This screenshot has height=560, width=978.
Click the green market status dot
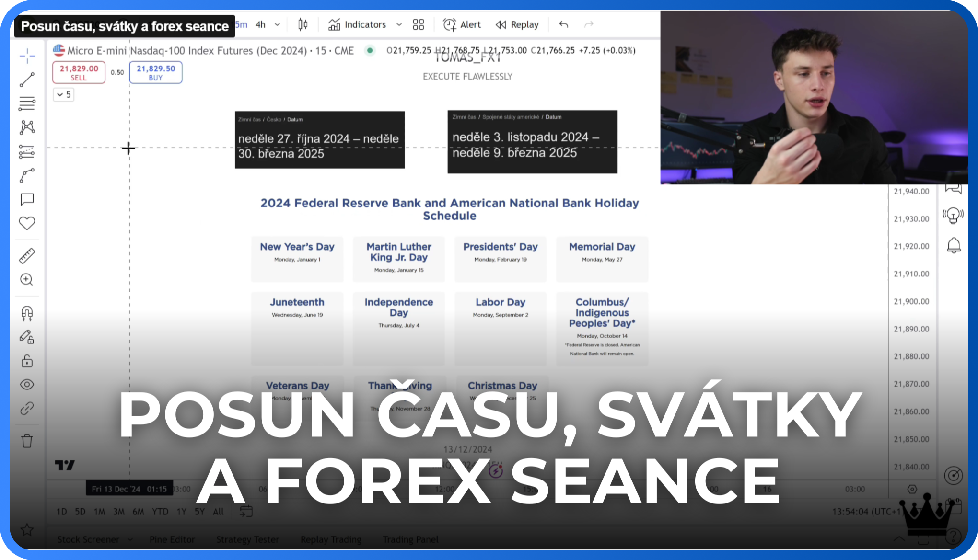tap(370, 50)
